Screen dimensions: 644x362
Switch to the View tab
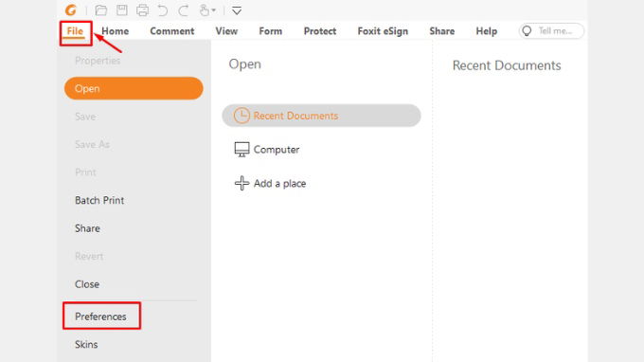226,31
